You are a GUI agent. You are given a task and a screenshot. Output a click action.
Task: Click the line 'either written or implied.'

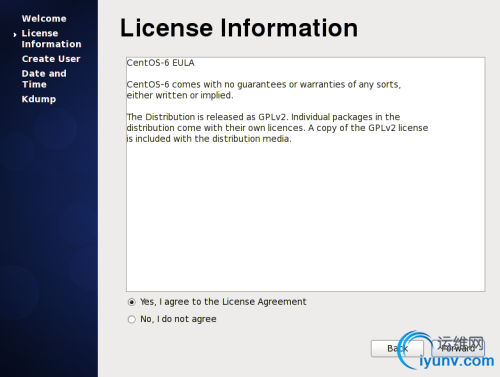tap(180, 95)
